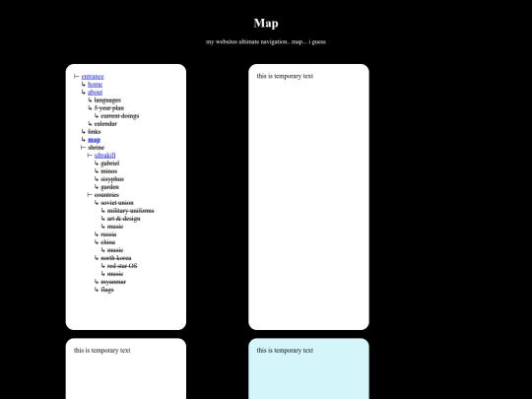Select the links entry
The image size is (532, 399).
(x=94, y=132)
